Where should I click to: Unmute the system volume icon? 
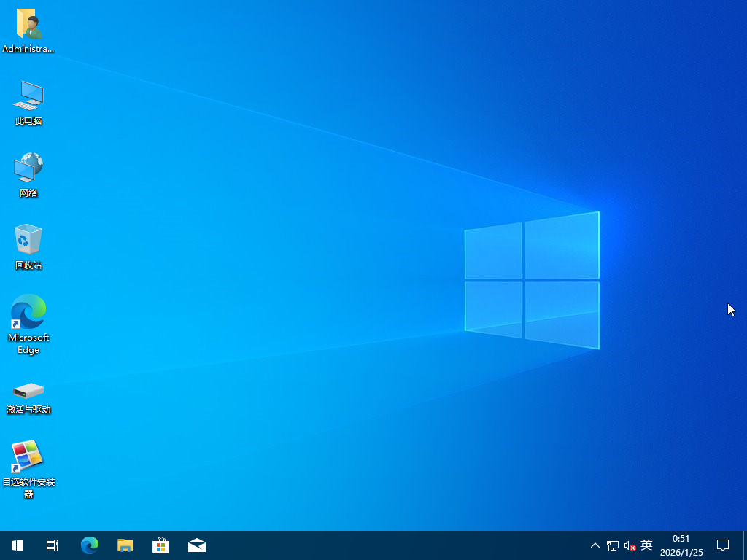pos(629,545)
